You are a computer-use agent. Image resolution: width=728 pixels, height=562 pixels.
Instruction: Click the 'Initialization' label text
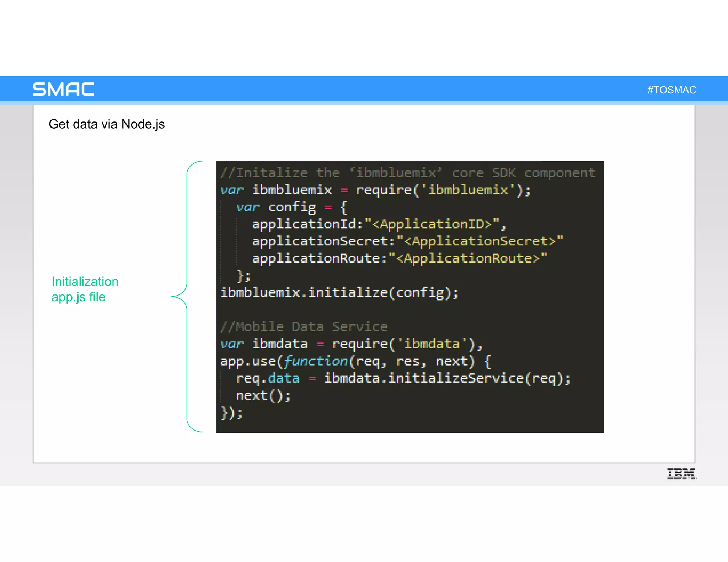click(x=85, y=281)
